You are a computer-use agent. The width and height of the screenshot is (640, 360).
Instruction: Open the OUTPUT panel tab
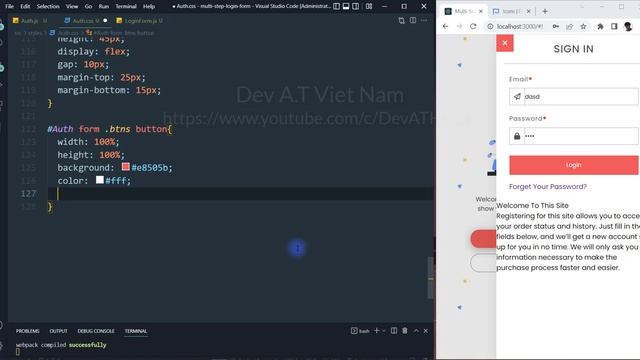click(58, 331)
